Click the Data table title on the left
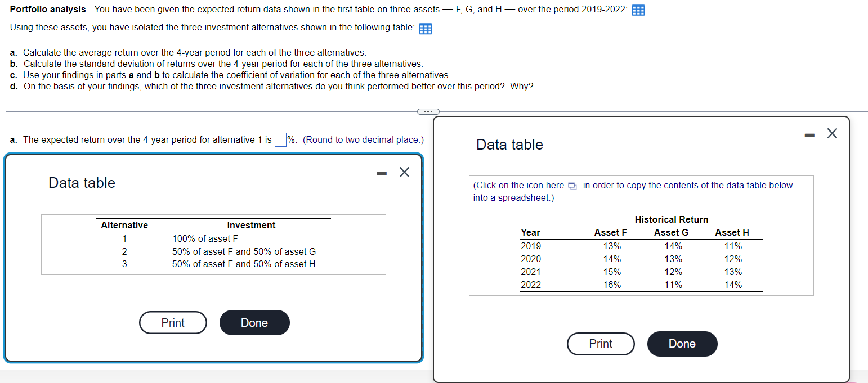Image resolution: width=868 pixels, height=383 pixels. pos(82,182)
